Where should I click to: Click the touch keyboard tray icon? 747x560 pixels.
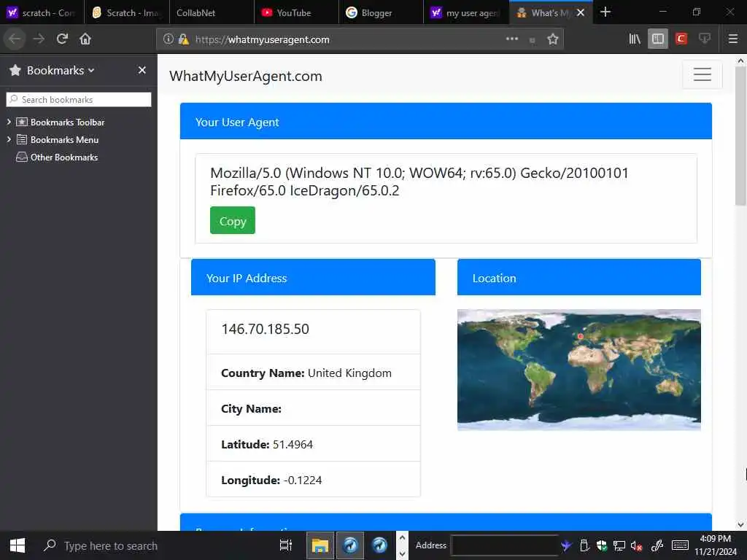pos(680,545)
